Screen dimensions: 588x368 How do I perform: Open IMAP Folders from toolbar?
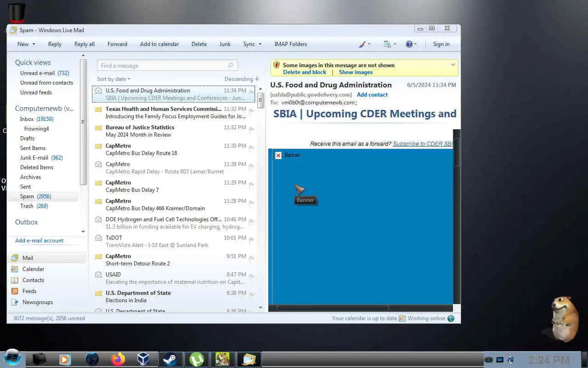(290, 44)
